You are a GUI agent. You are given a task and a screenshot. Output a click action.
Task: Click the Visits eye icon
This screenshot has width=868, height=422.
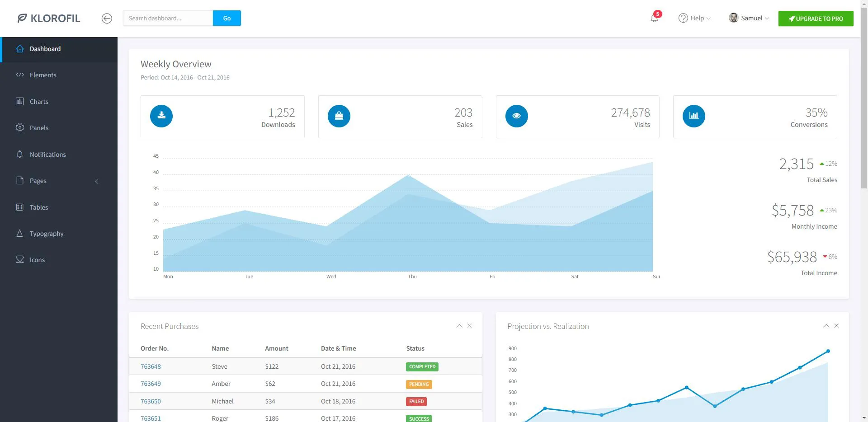click(517, 116)
